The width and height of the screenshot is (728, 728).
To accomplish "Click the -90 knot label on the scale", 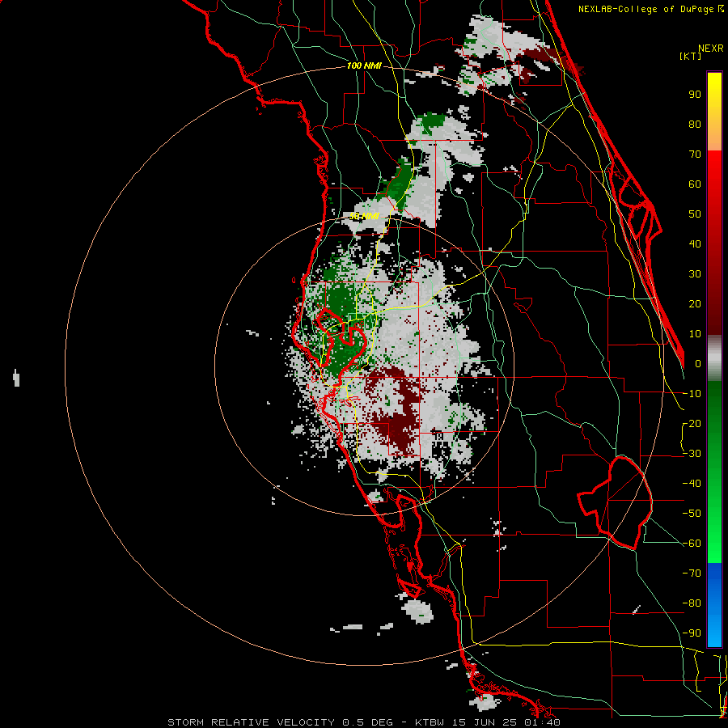I will [692, 633].
